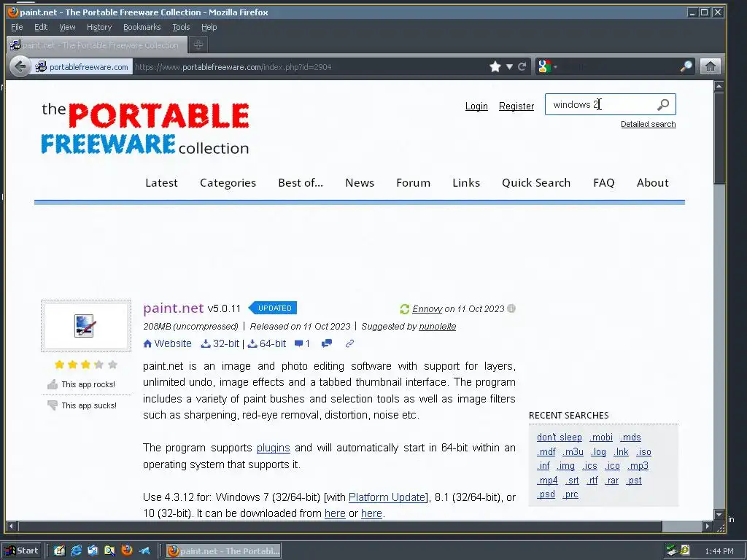Click the Ennovy user link

pyautogui.click(x=427, y=309)
